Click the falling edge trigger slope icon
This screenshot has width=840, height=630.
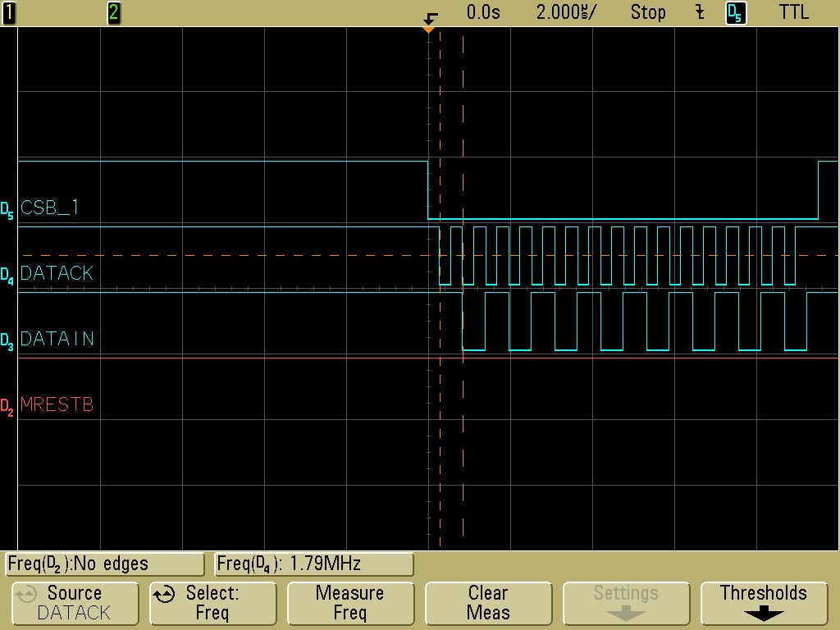coord(700,12)
